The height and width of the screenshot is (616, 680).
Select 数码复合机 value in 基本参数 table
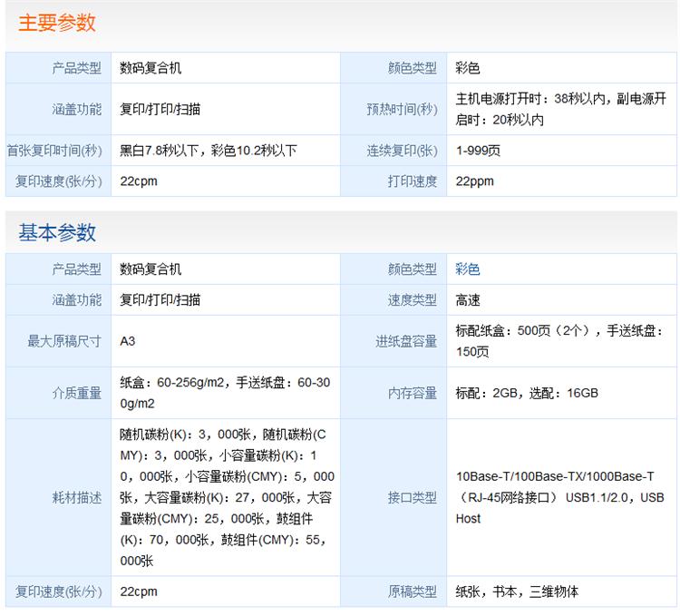pos(151,269)
